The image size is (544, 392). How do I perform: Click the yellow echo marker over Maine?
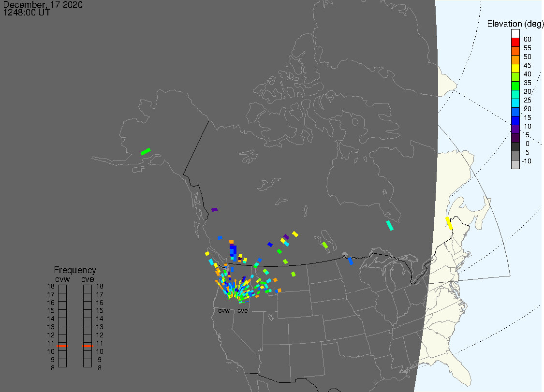(x=449, y=223)
